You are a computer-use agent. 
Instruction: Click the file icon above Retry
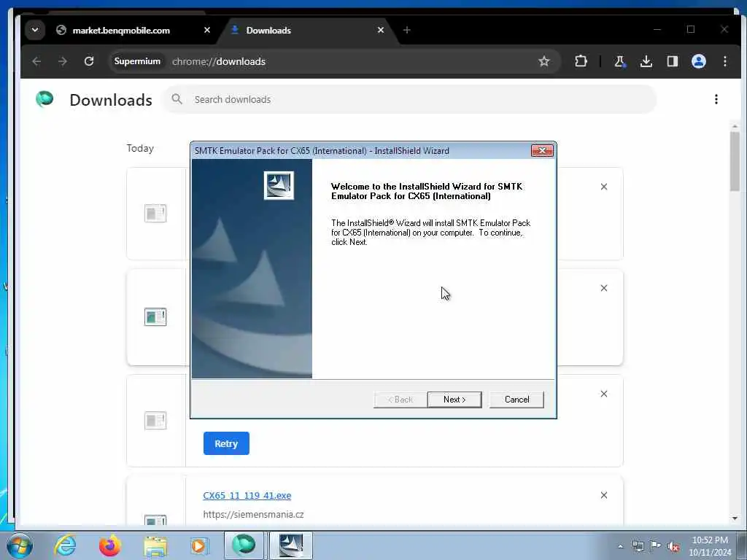pyautogui.click(x=155, y=421)
